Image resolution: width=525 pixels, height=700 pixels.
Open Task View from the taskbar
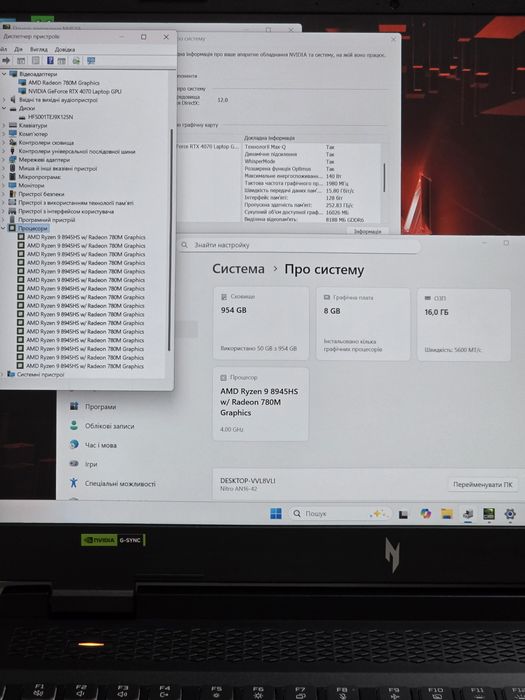pyautogui.click(x=403, y=514)
